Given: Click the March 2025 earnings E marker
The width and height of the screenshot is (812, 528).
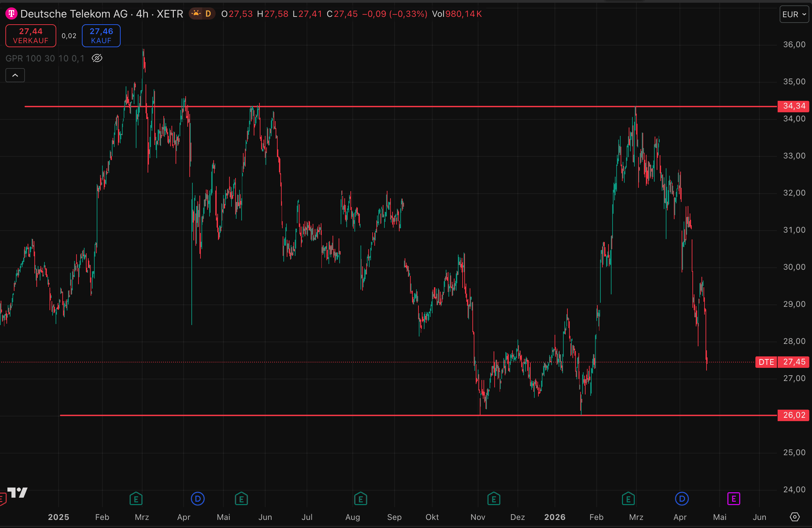Looking at the screenshot, I should (136, 499).
